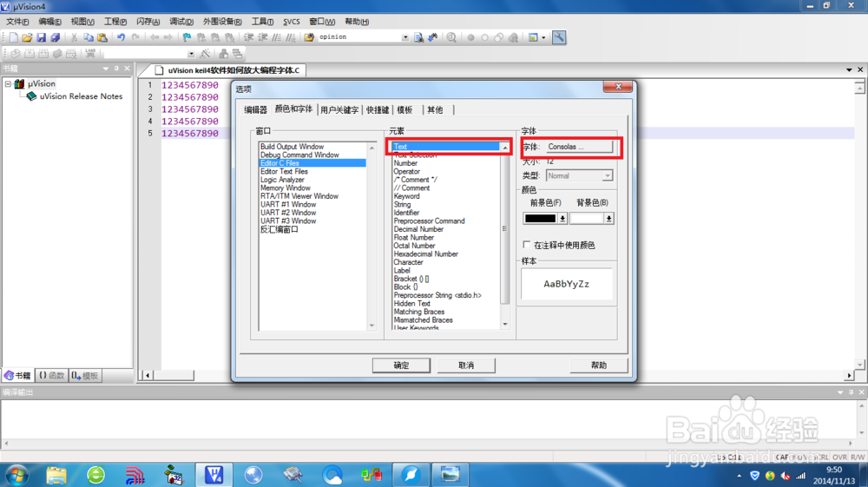The width and height of the screenshot is (868, 487).
Task: Open the books panel menu arrow
Action: pos(106,69)
